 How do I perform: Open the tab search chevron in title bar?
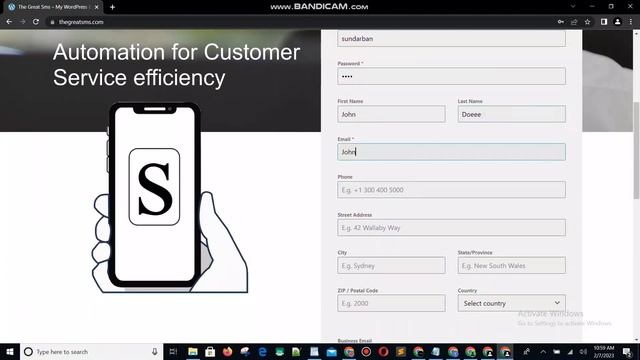coord(573,7)
